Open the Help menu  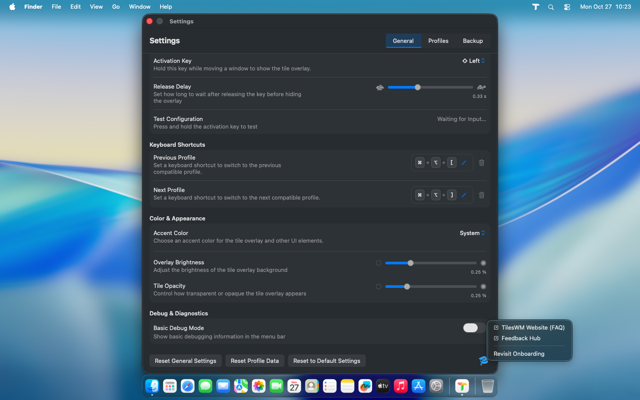(166, 7)
